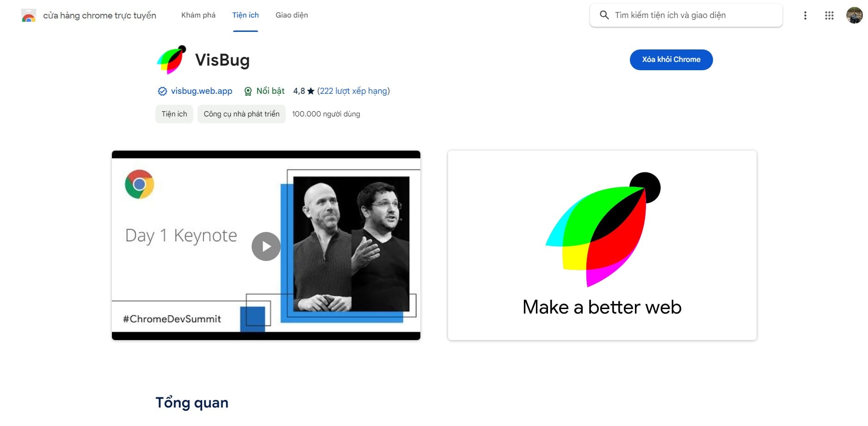Image resolution: width=868 pixels, height=426 pixels.
Task: Click the rating star icon
Action: coord(311,91)
